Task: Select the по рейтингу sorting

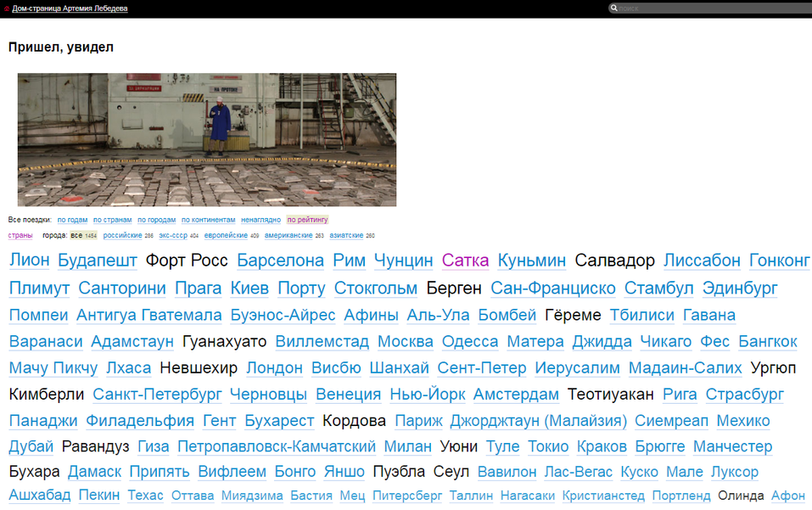Action: pyautogui.click(x=307, y=220)
